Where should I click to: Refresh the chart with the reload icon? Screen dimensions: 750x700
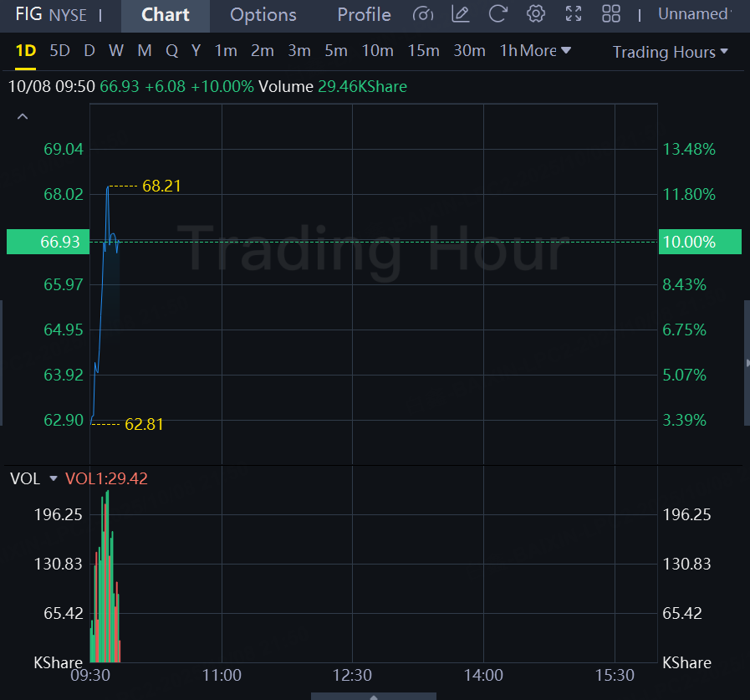tap(497, 14)
